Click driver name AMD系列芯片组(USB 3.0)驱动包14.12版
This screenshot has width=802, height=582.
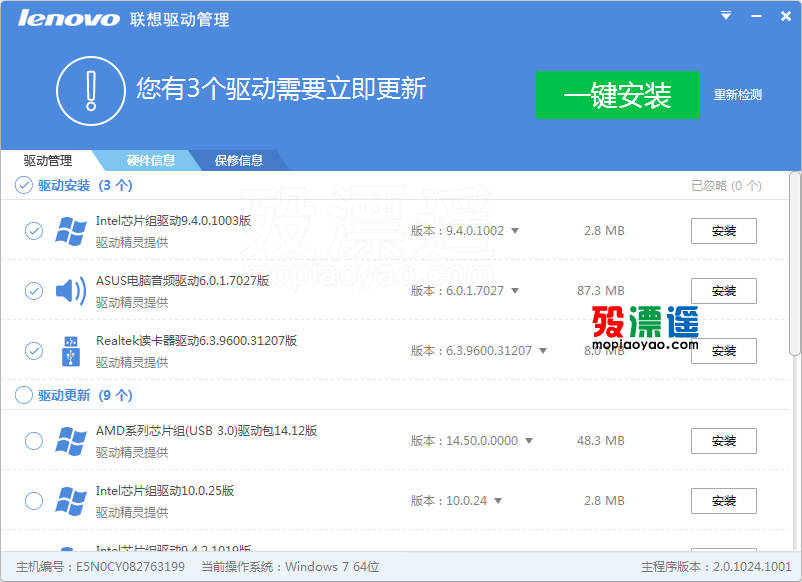tap(207, 431)
